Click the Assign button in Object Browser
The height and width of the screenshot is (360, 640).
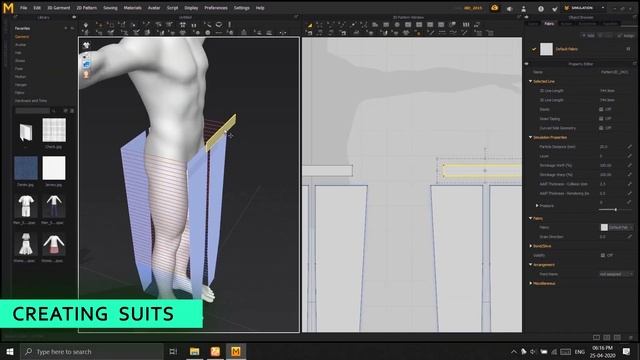coord(626,36)
